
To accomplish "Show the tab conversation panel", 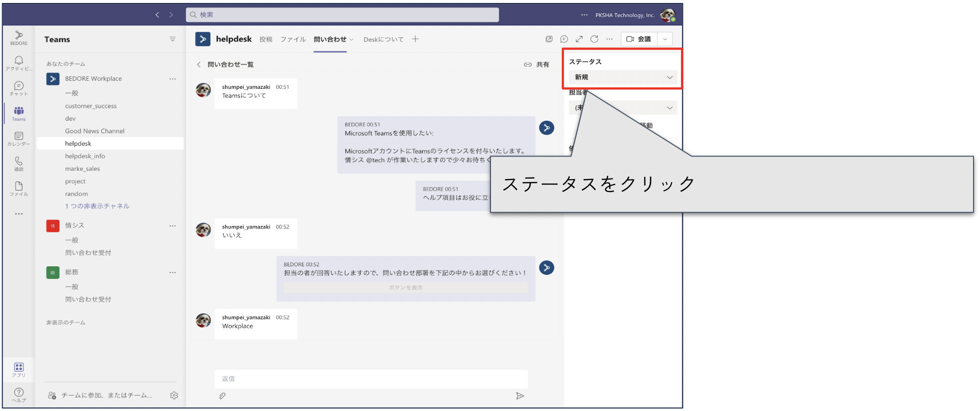I will 564,39.
